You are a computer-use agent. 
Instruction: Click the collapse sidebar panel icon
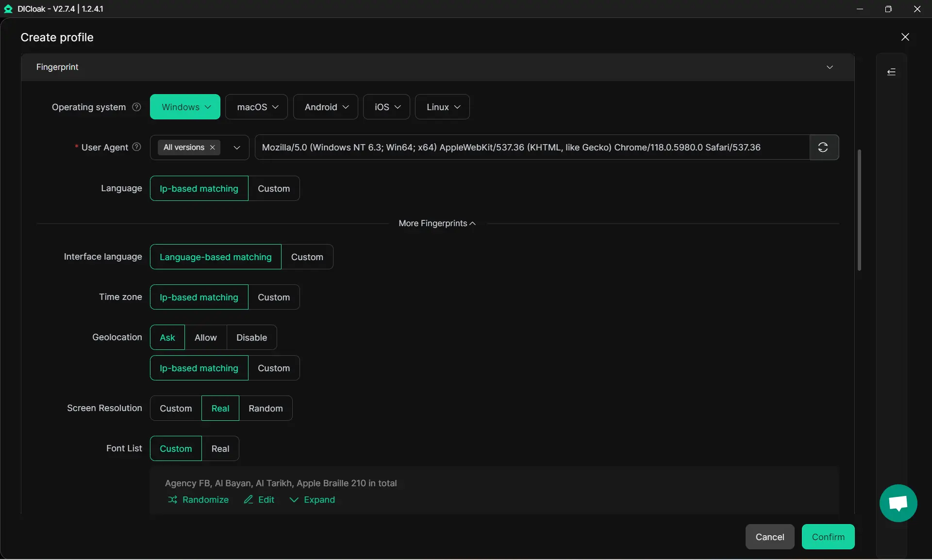click(x=891, y=72)
